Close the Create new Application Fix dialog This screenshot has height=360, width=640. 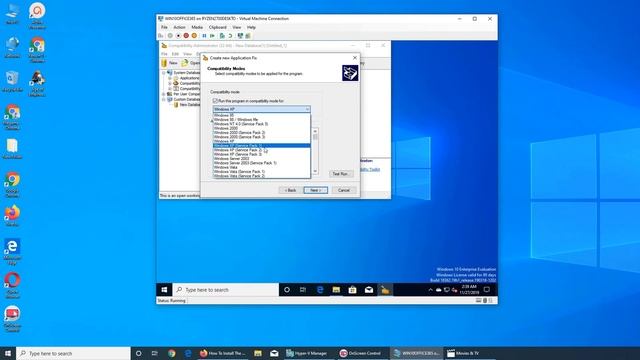(355, 58)
